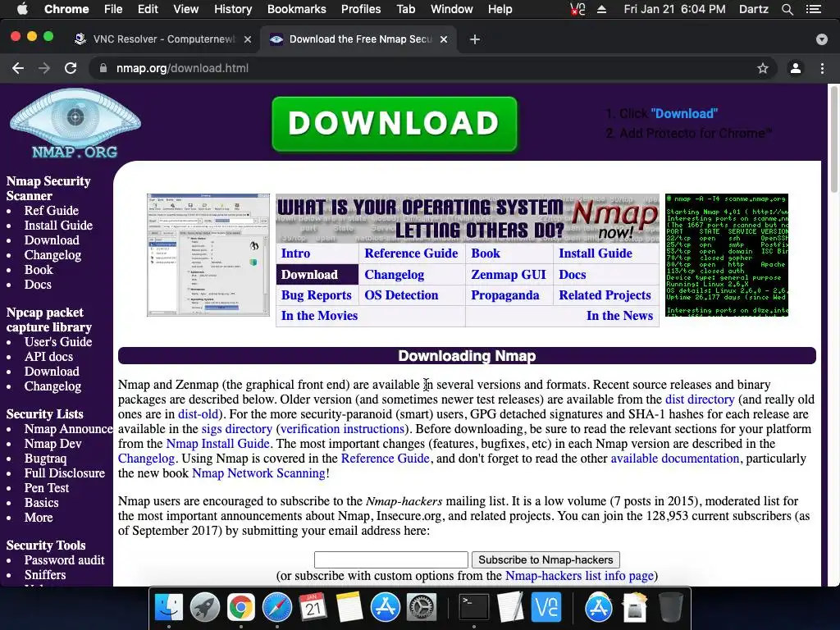This screenshot has height=630, width=840.
Task: Open the Reference Guide table link
Action: 411,253
